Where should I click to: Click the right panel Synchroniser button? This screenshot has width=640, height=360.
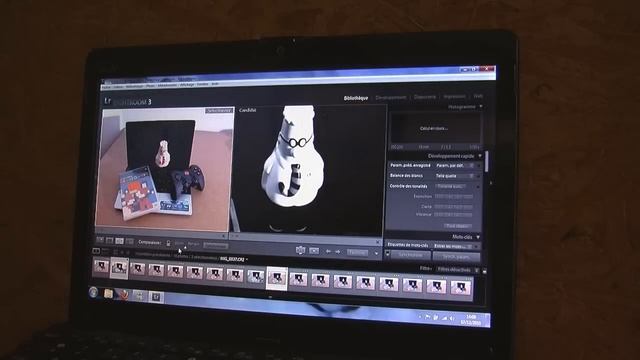pyautogui.click(x=410, y=255)
